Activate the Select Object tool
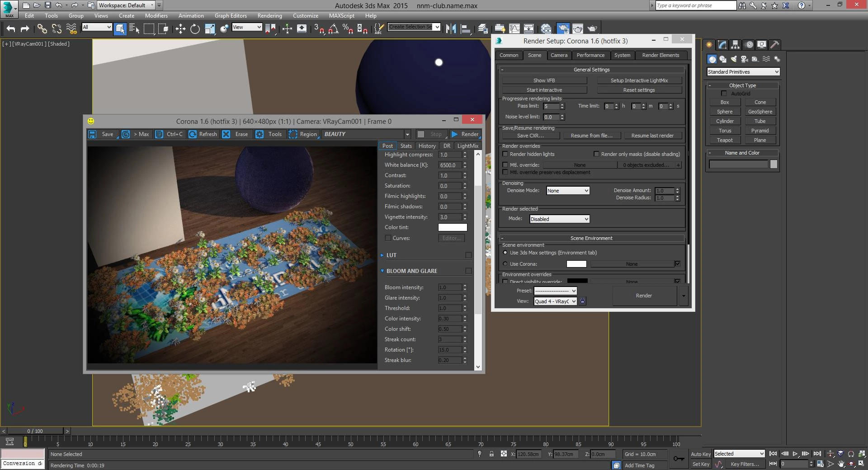868x470 pixels. click(x=120, y=29)
